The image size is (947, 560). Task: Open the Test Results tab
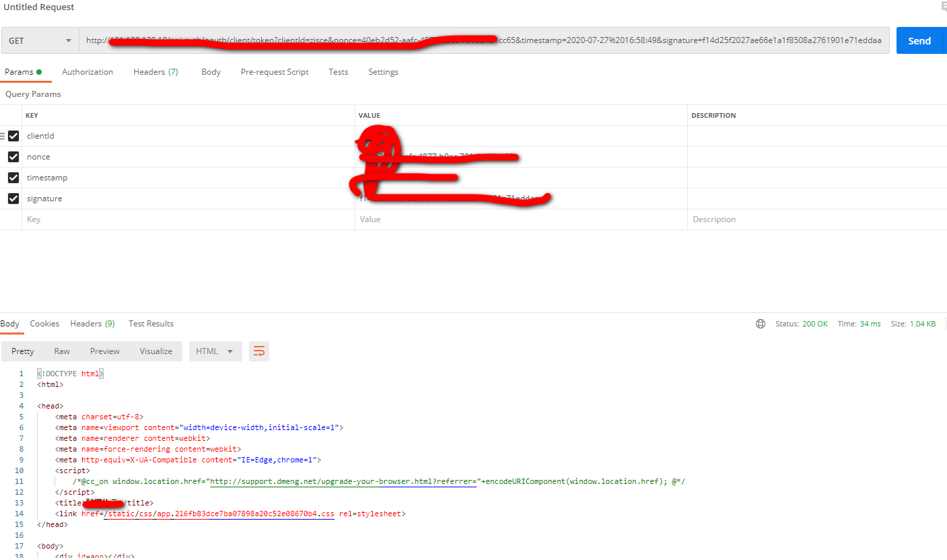coord(151,324)
